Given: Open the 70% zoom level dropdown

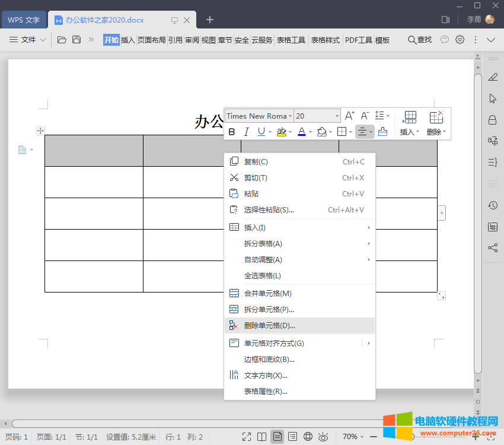Looking at the screenshot, I should pyautogui.click(x=354, y=437).
